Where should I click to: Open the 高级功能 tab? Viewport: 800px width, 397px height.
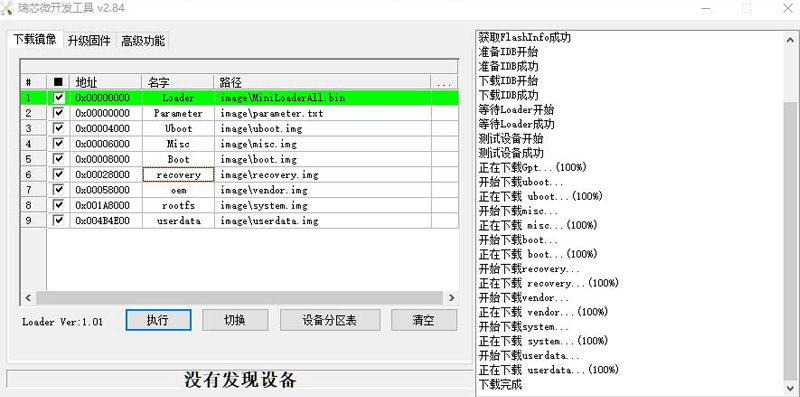tap(143, 41)
